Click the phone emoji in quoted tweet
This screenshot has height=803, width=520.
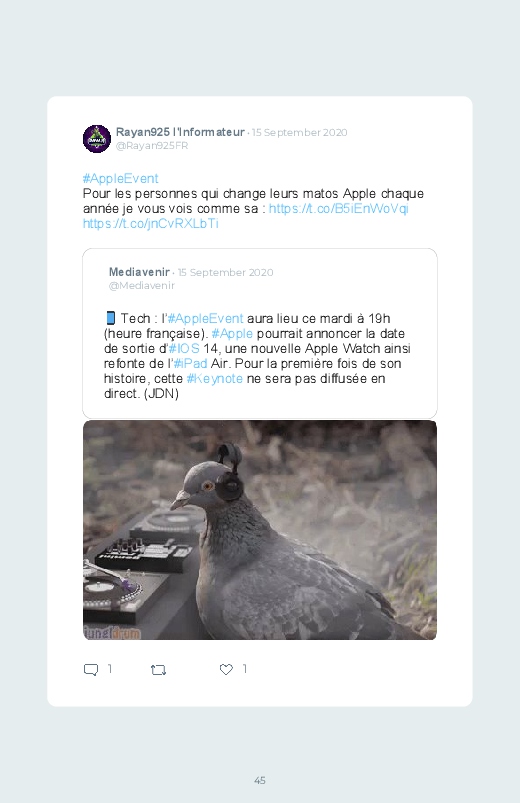coord(110,318)
